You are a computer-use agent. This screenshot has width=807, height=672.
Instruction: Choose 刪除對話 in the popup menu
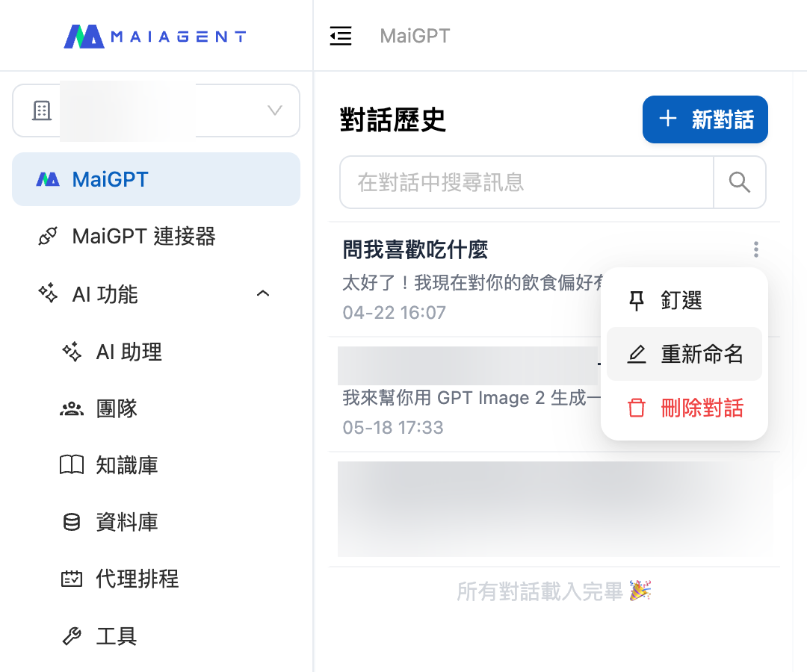point(684,408)
